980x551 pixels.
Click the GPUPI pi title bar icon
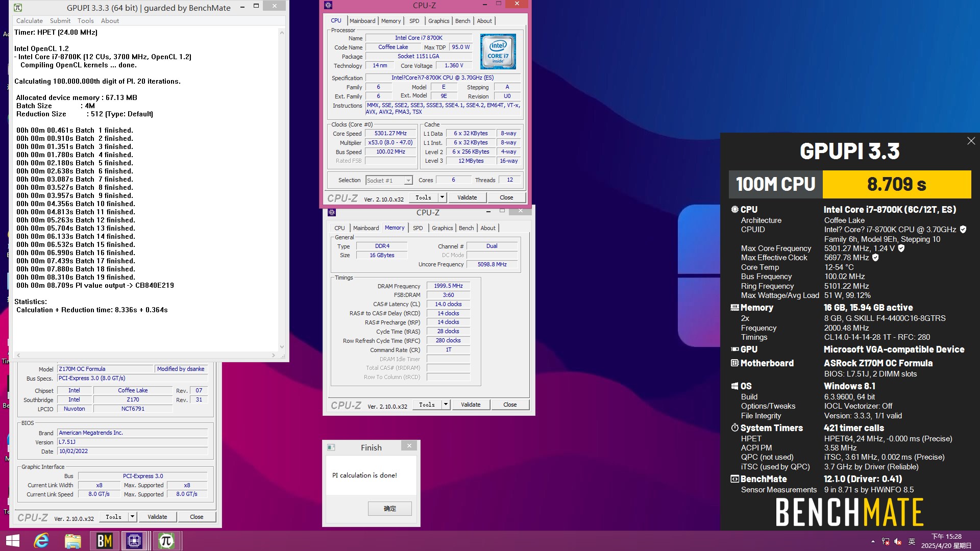coord(18,8)
